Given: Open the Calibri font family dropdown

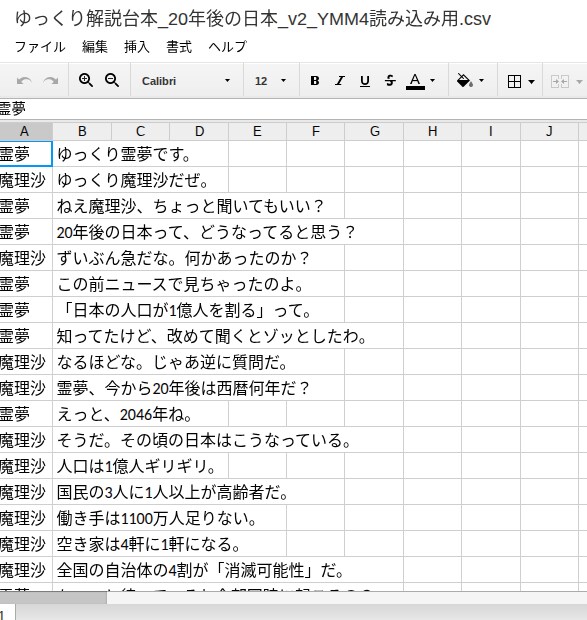Looking at the screenshot, I should 186,81.
